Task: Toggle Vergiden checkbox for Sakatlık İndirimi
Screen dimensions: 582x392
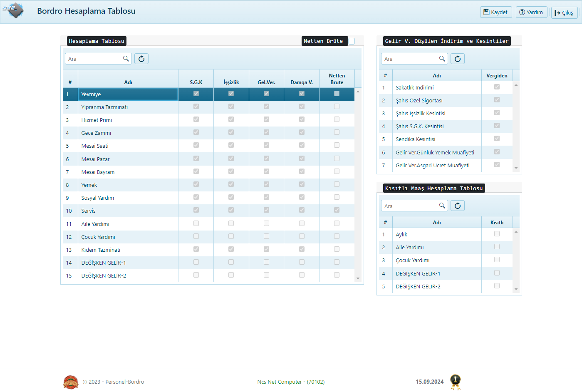Action: coord(497,87)
